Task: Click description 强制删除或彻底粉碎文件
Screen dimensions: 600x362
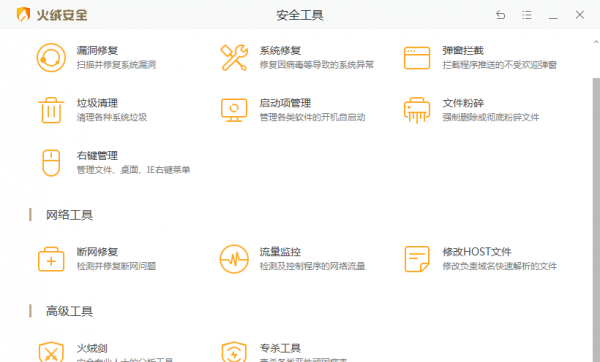Action: (491, 117)
